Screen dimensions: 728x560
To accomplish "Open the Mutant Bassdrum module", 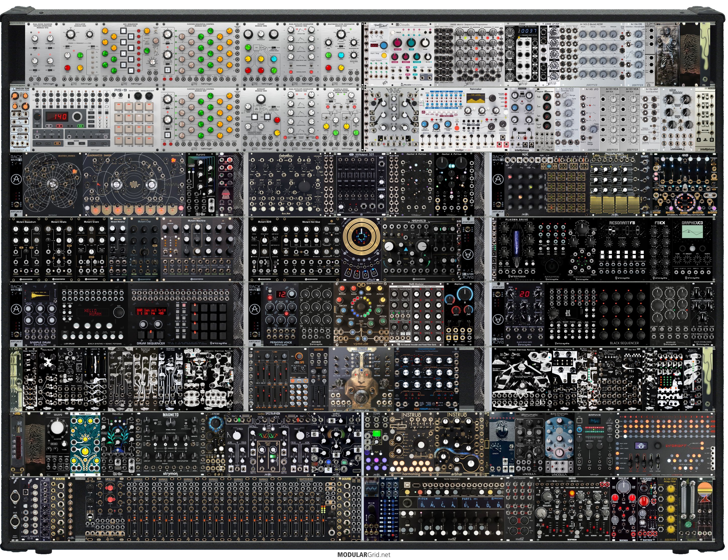I will tap(27, 249).
